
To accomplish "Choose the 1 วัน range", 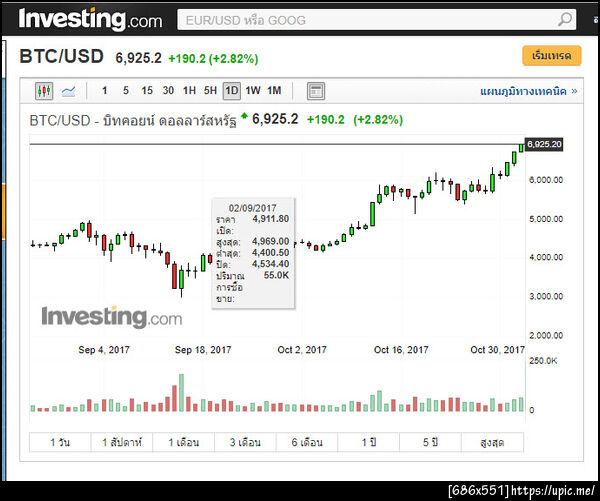I will click(x=60, y=442).
